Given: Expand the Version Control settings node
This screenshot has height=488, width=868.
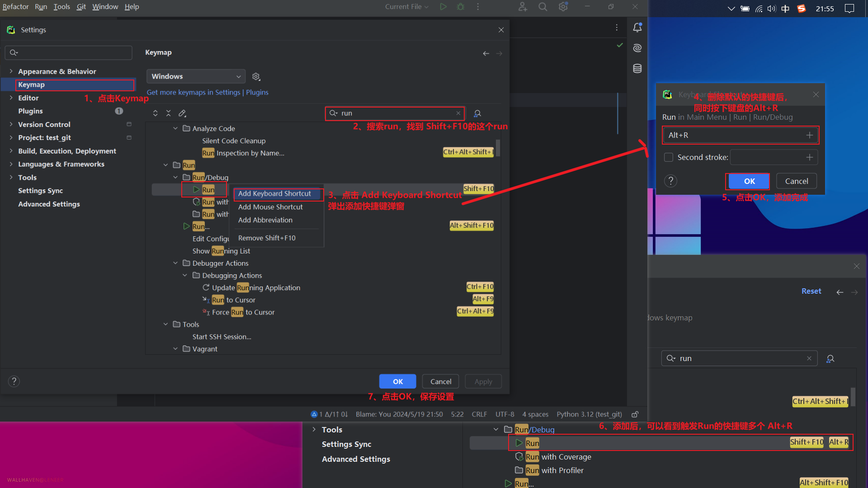Looking at the screenshot, I should (11, 124).
